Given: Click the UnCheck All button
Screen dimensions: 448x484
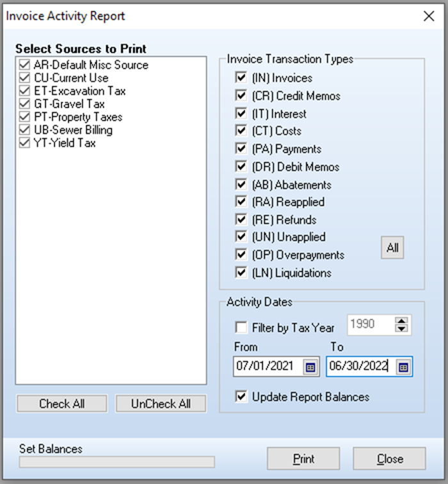Looking at the screenshot, I should click(x=161, y=404).
